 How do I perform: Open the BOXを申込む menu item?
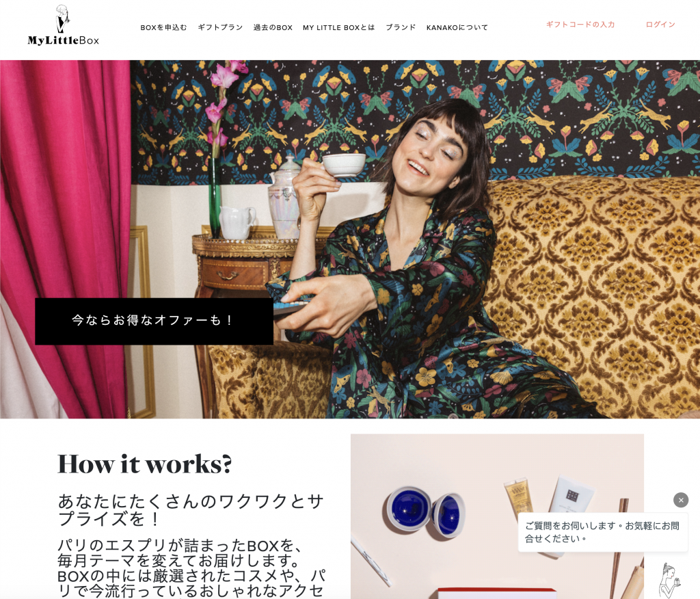(x=163, y=27)
